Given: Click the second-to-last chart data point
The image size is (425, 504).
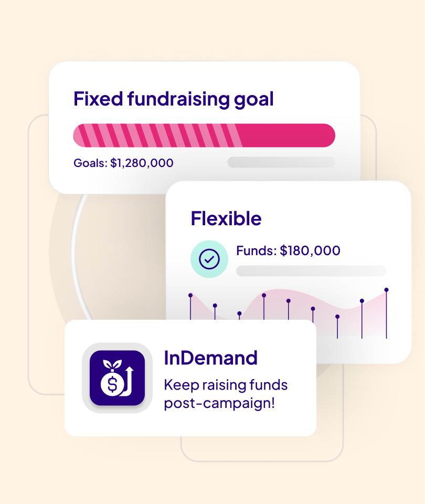Looking at the screenshot, I should 362,301.
